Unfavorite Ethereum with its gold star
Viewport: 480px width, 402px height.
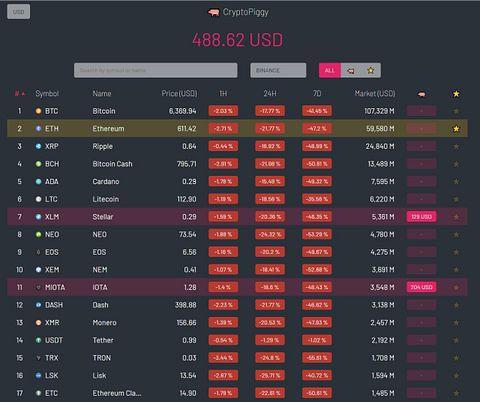456,129
